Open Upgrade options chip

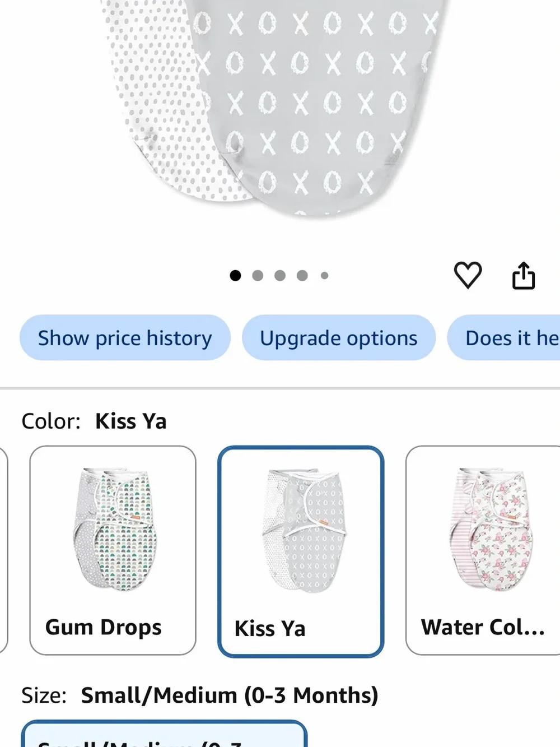[338, 338]
